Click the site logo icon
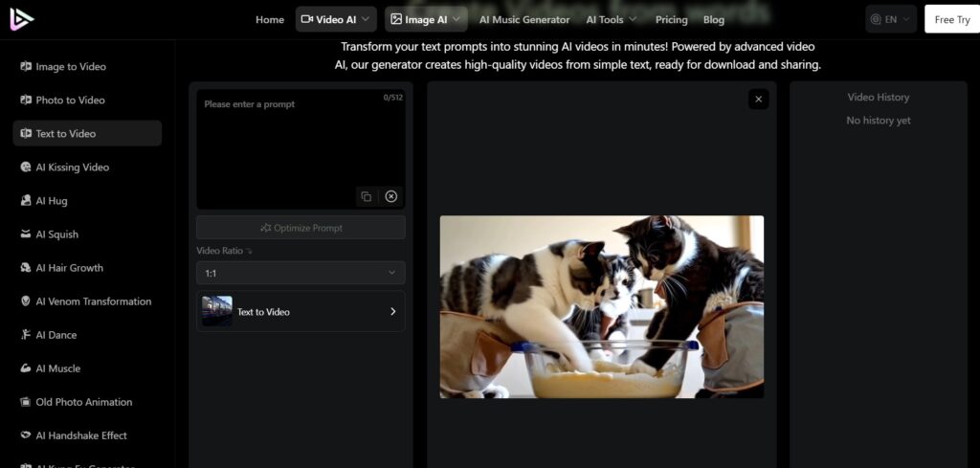Viewport: 980px width, 468px height. [21, 19]
